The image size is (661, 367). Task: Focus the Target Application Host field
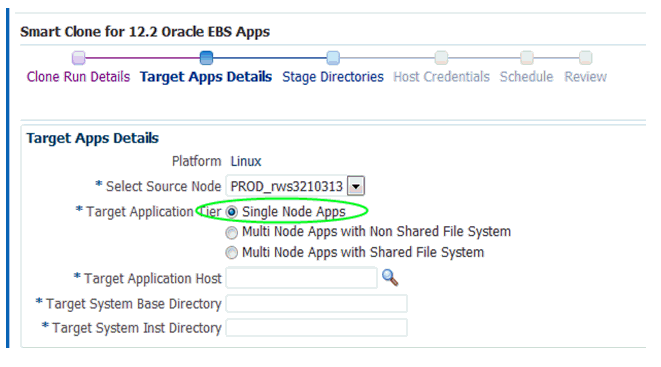(301, 278)
